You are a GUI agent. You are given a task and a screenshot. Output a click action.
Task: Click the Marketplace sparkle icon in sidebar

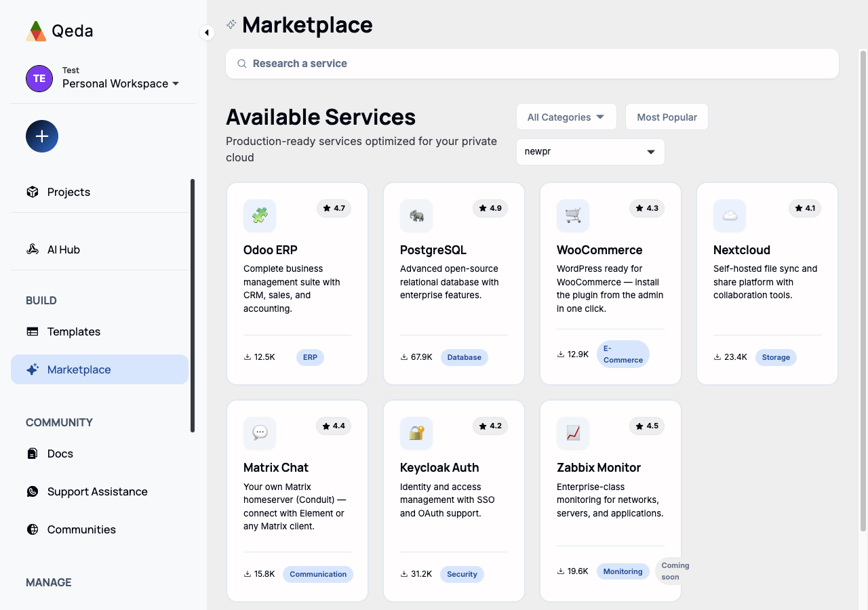33,369
